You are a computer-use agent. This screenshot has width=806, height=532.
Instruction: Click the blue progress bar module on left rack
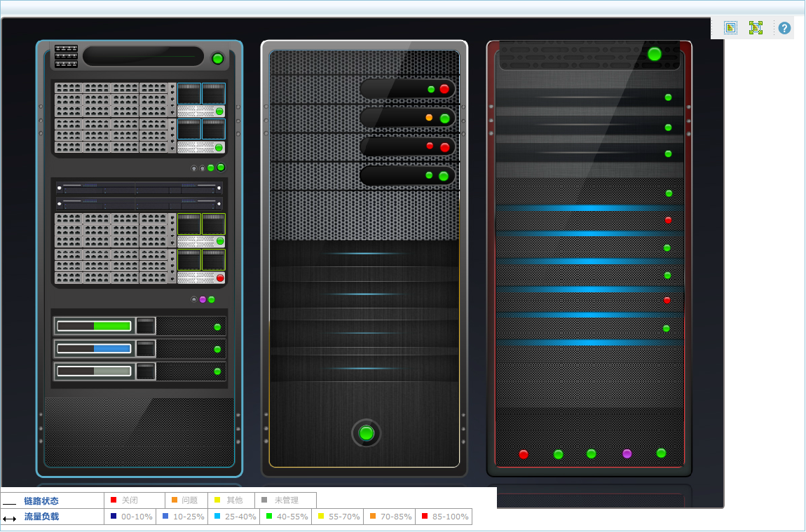pyautogui.click(x=95, y=349)
